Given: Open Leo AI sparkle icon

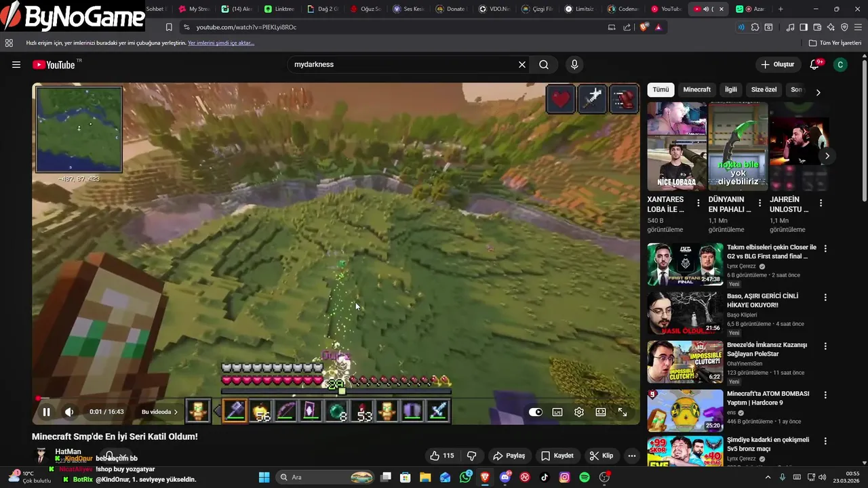Looking at the screenshot, I should coord(831,27).
